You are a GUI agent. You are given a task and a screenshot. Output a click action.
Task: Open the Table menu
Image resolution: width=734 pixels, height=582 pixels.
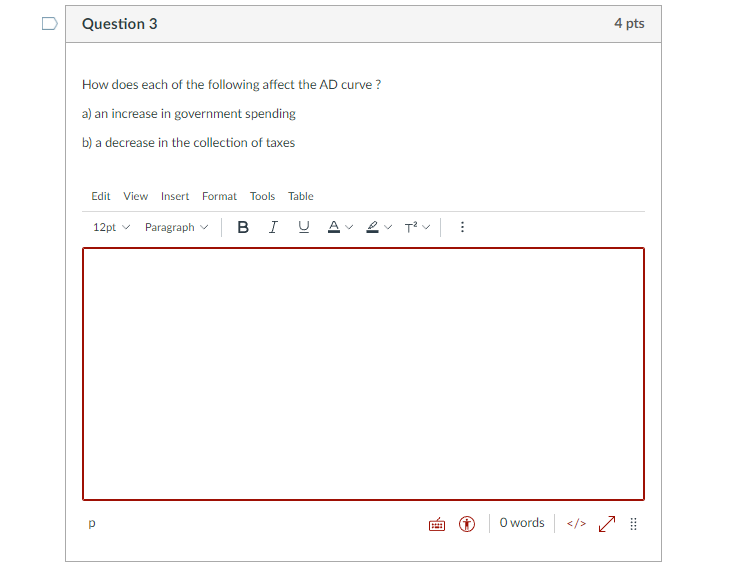tap(301, 196)
